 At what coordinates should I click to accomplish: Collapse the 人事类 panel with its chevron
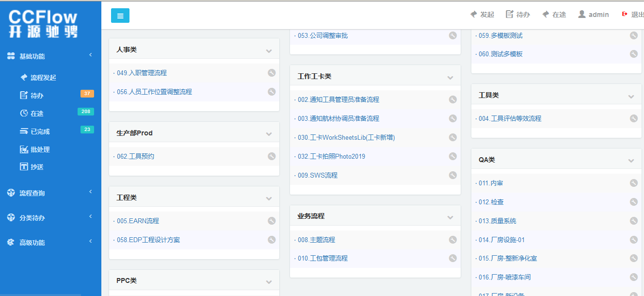click(269, 50)
